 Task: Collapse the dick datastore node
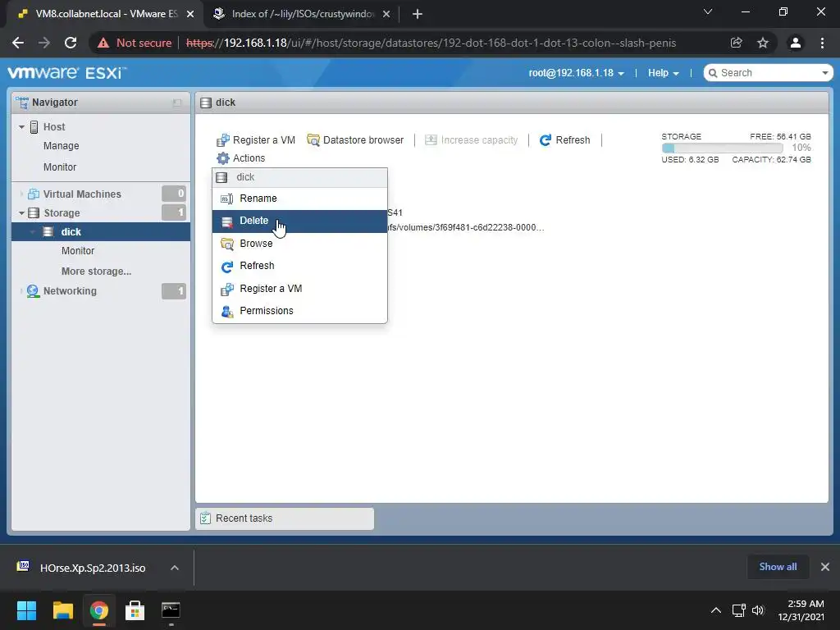coord(33,232)
